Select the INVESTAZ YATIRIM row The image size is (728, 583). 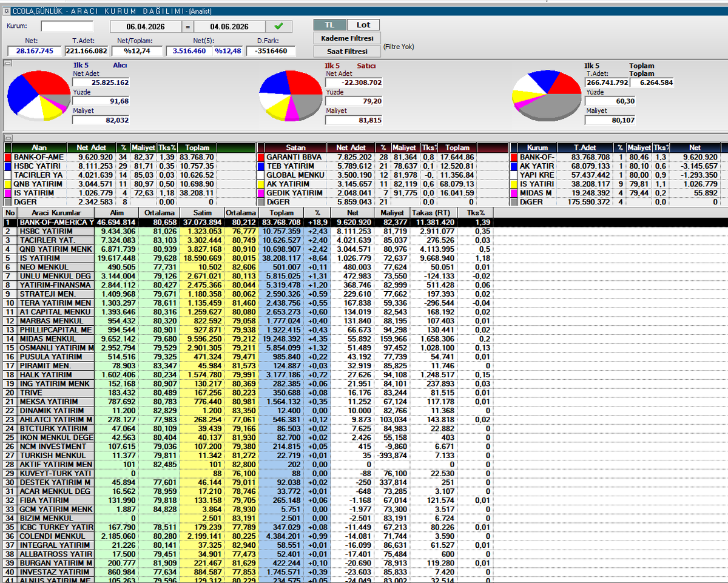pos(249,571)
